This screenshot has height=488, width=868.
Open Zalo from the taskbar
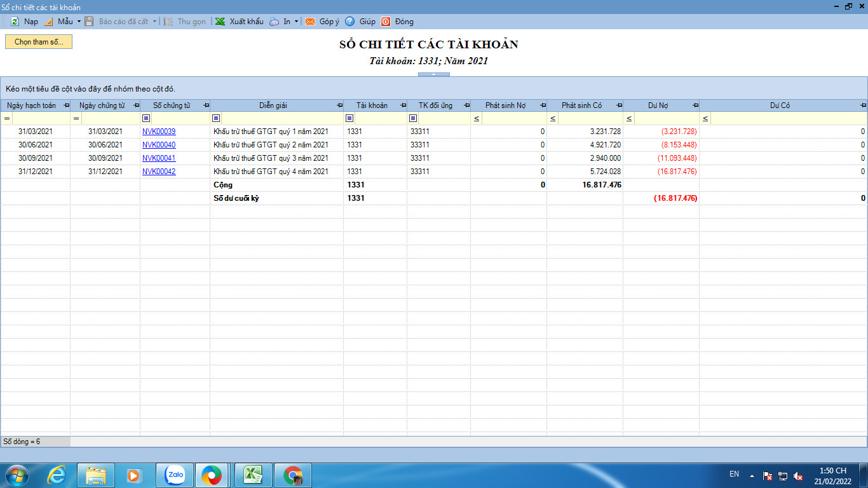coord(175,475)
